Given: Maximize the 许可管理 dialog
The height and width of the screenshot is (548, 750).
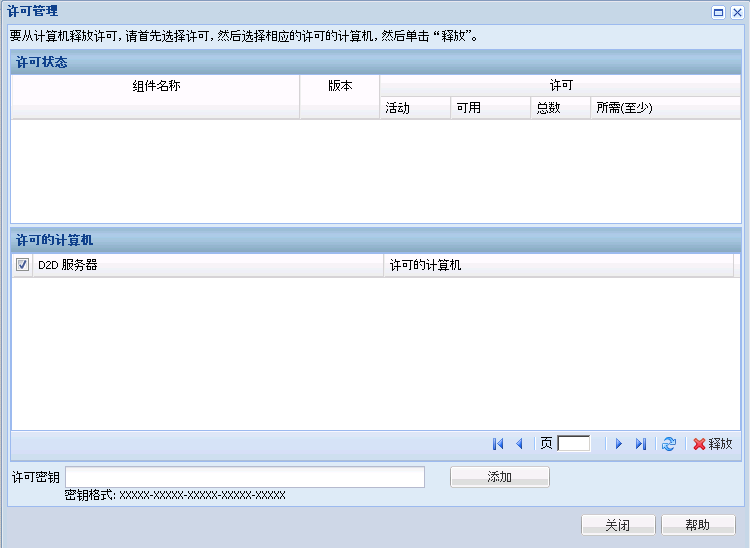Looking at the screenshot, I should coord(718,12).
